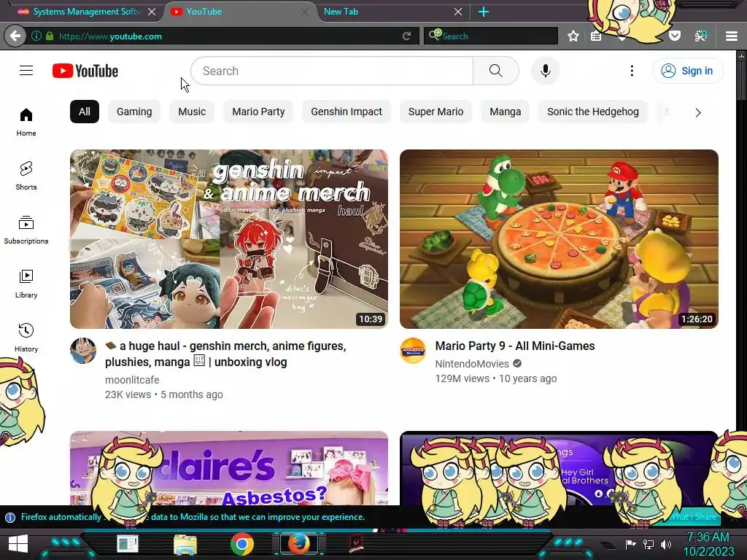The image size is (747, 560).
Task: Open History in the sidebar
Action: (26, 338)
